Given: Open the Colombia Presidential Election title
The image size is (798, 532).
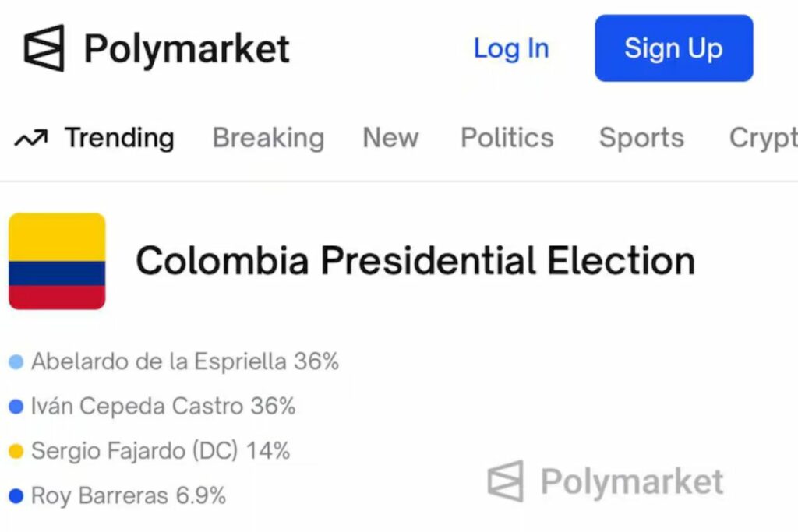Looking at the screenshot, I should tap(415, 260).
